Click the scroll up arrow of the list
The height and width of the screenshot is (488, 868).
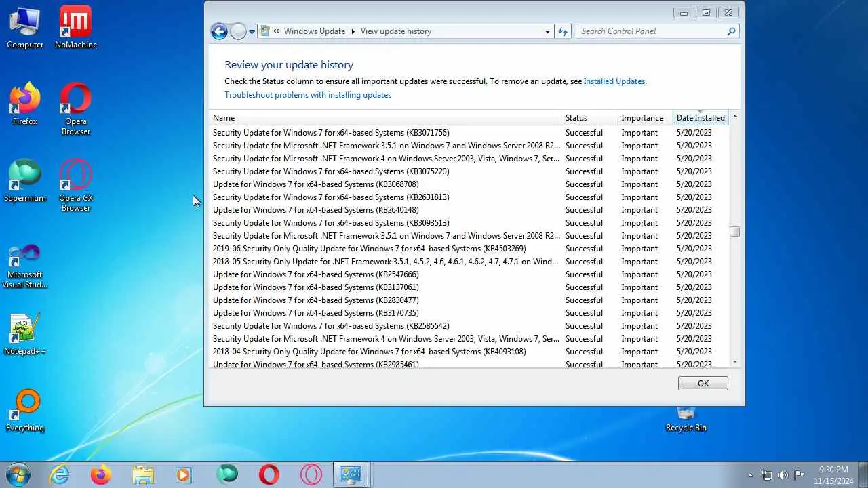click(734, 117)
